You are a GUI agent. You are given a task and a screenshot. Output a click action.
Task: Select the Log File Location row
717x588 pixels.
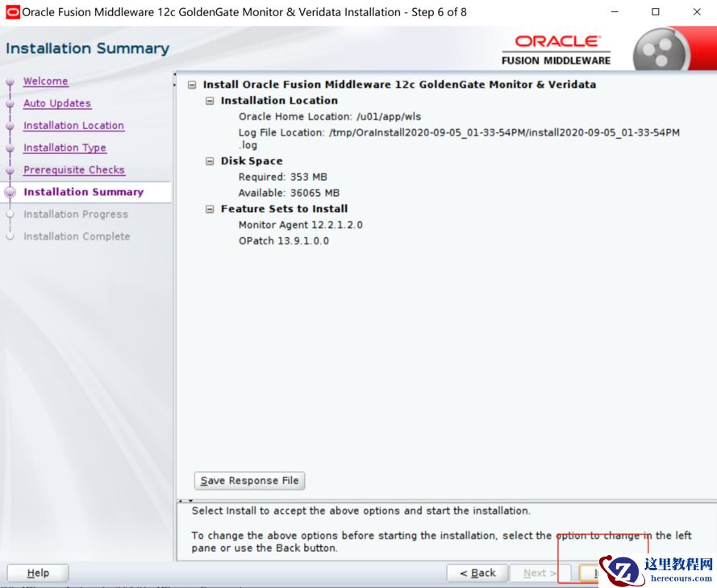[x=459, y=139]
